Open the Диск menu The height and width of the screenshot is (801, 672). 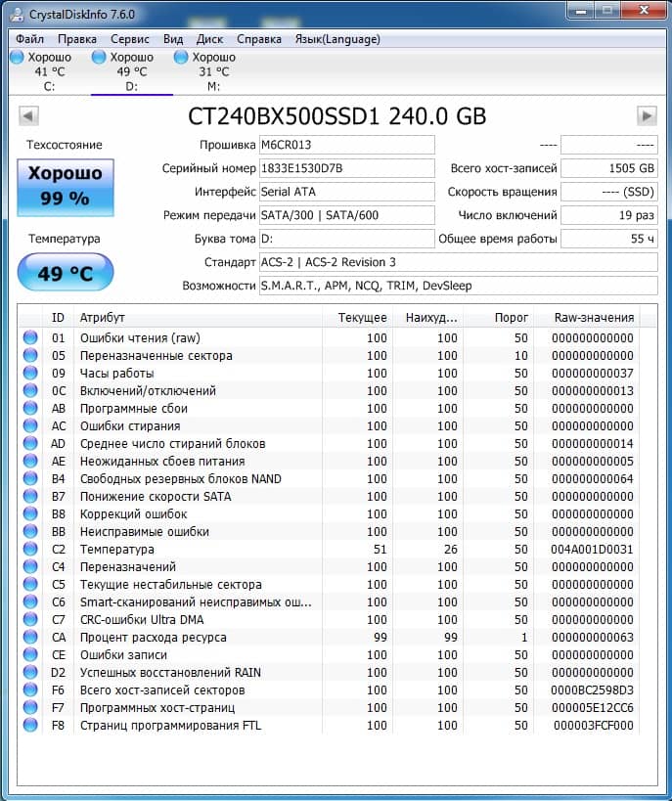pos(209,39)
